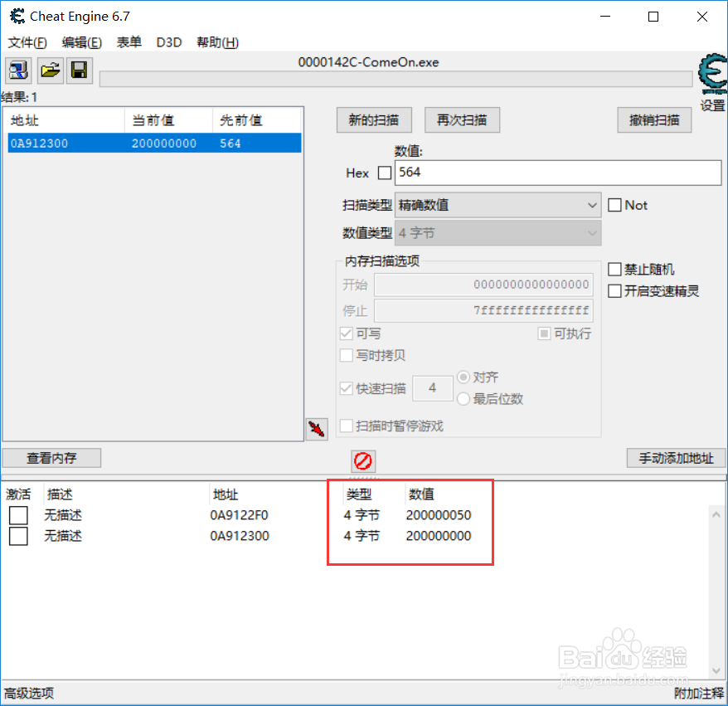Image resolution: width=728 pixels, height=706 pixels.
Task: Click the 手动添加地址 button
Action: click(x=676, y=458)
